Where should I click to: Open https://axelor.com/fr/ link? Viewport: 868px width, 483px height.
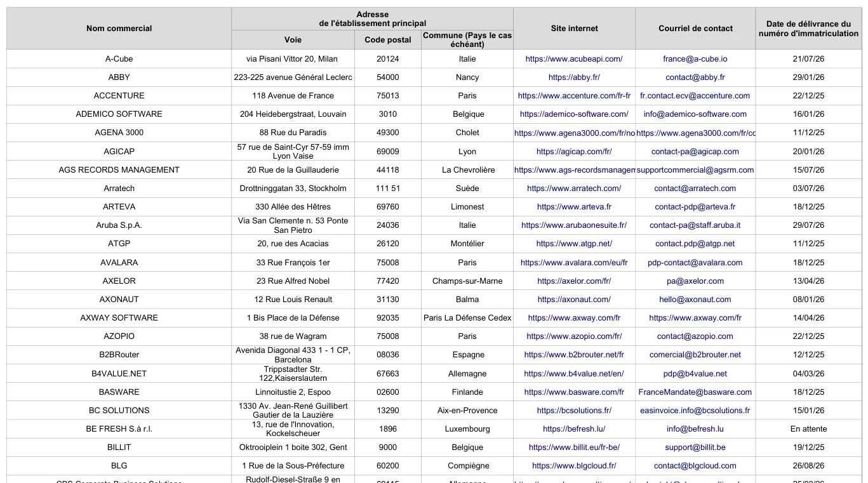point(574,281)
